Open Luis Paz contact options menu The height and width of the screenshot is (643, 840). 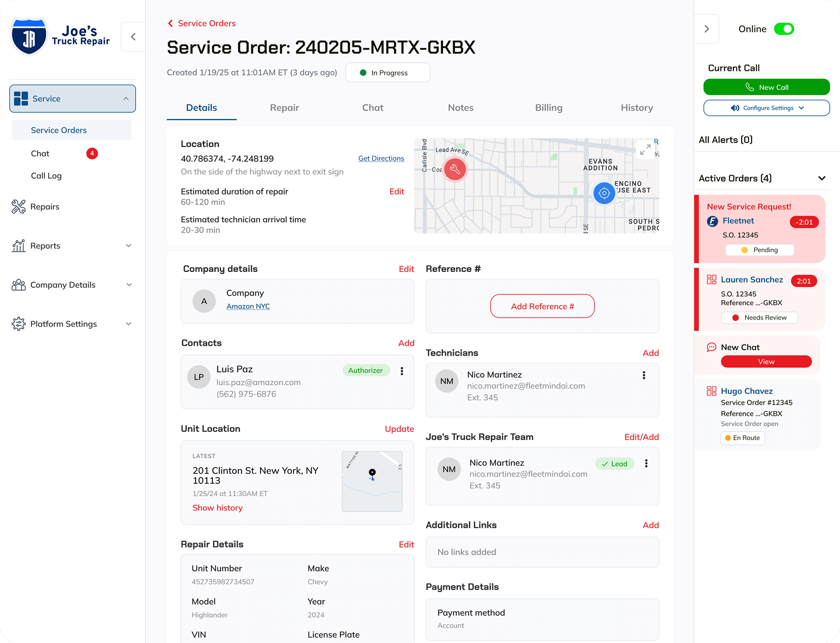(x=402, y=371)
